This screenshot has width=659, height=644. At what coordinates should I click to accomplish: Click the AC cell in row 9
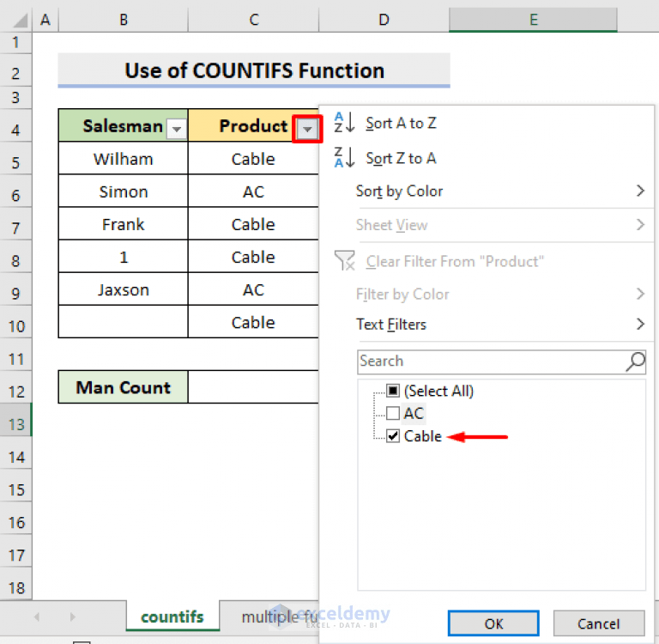[x=253, y=290]
